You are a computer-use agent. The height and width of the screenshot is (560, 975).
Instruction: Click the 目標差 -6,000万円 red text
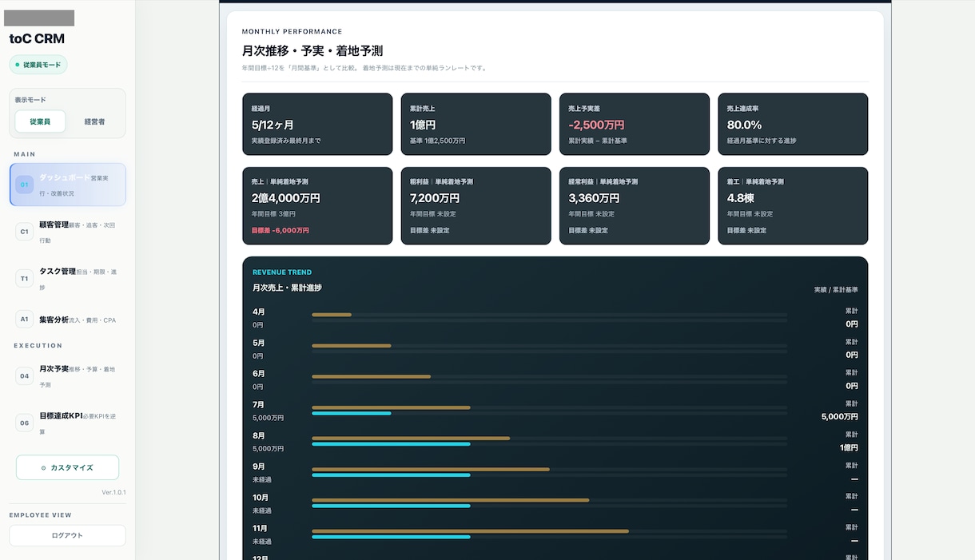(281, 230)
